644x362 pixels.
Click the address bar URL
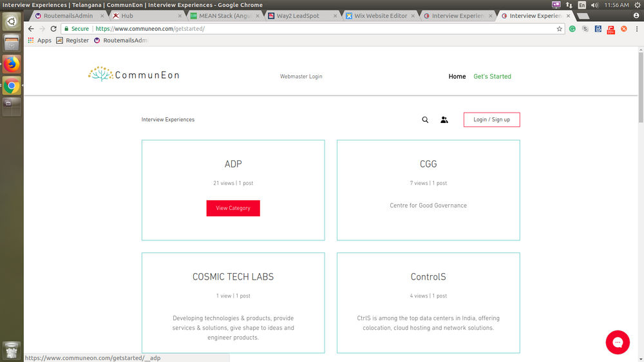pyautogui.click(x=150, y=29)
